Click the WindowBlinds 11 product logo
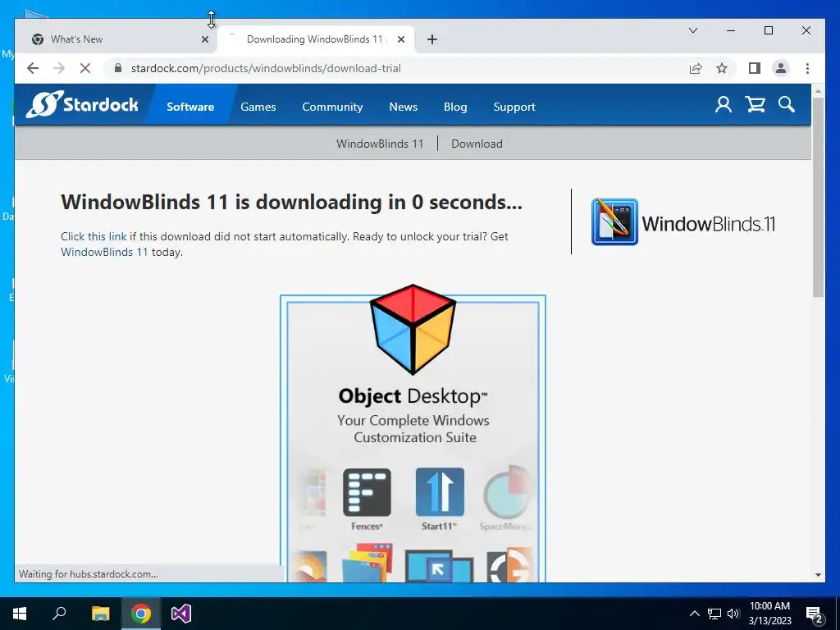The width and height of the screenshot is (840, 630). tap(683, 221)
